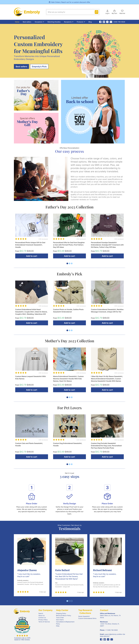This screenshot has height=644, width=139.
Task: Click the Facebook icon in the navigation bar
Action: point(100,22)
